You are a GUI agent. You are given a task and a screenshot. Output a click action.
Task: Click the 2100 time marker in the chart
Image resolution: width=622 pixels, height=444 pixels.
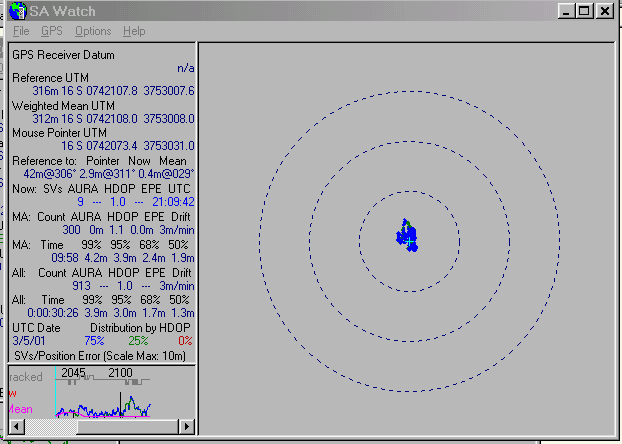(x=121, y=372)
